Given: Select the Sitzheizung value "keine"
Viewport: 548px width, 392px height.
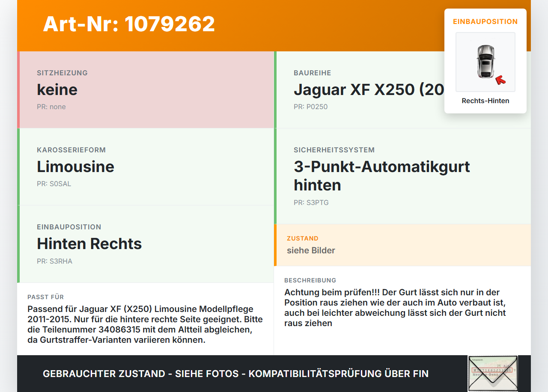Looking at the screenshot, I should point(57,89).
